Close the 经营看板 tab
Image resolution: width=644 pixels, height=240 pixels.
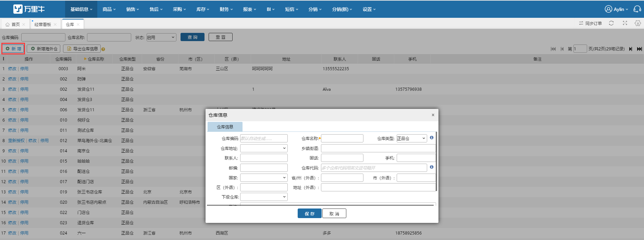(x=55, y=25)
